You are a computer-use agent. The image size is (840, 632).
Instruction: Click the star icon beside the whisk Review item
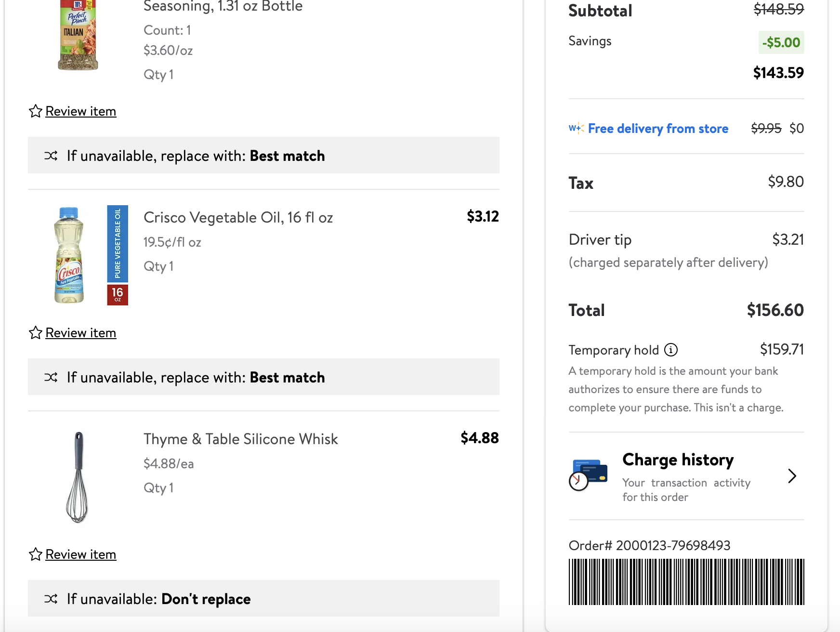point(35,554)
